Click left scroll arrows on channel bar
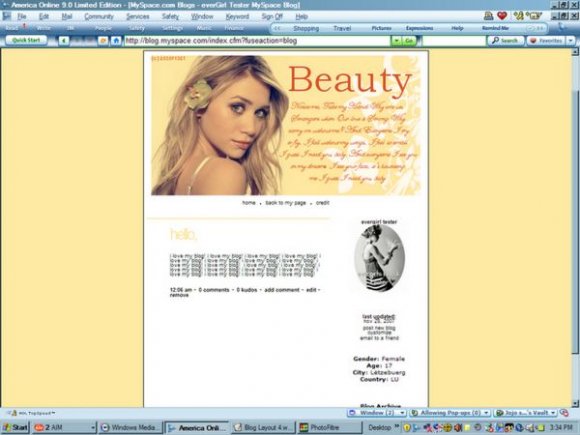 point(277,28)
